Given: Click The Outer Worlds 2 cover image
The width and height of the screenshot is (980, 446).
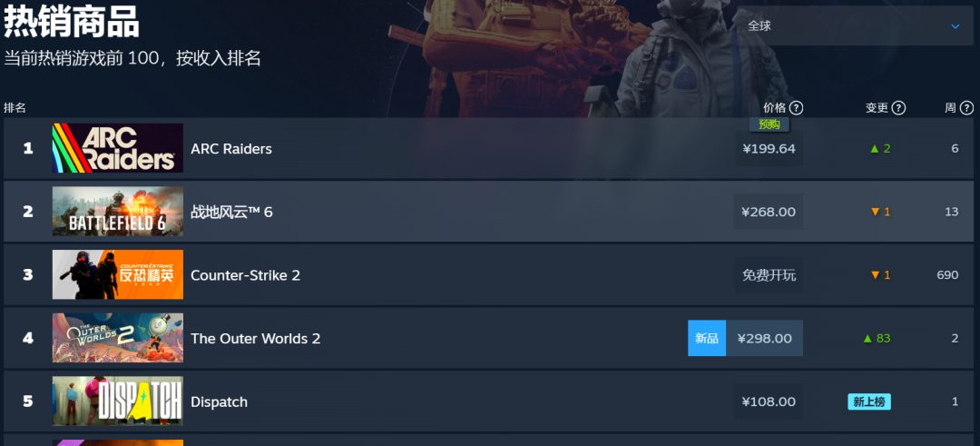Looking at the screenshot, I should [x=117, y=338].
